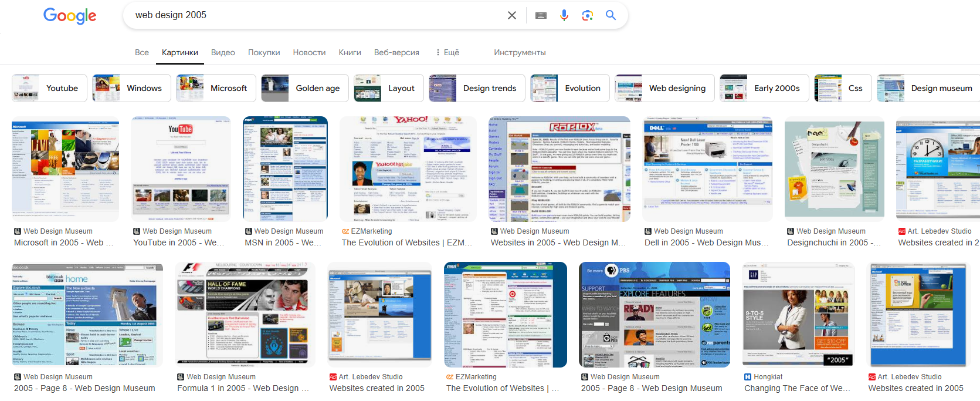The height and width of the screenshot is (401, 980).
Task: Open the Книги tab
Action: click(350, 52)
